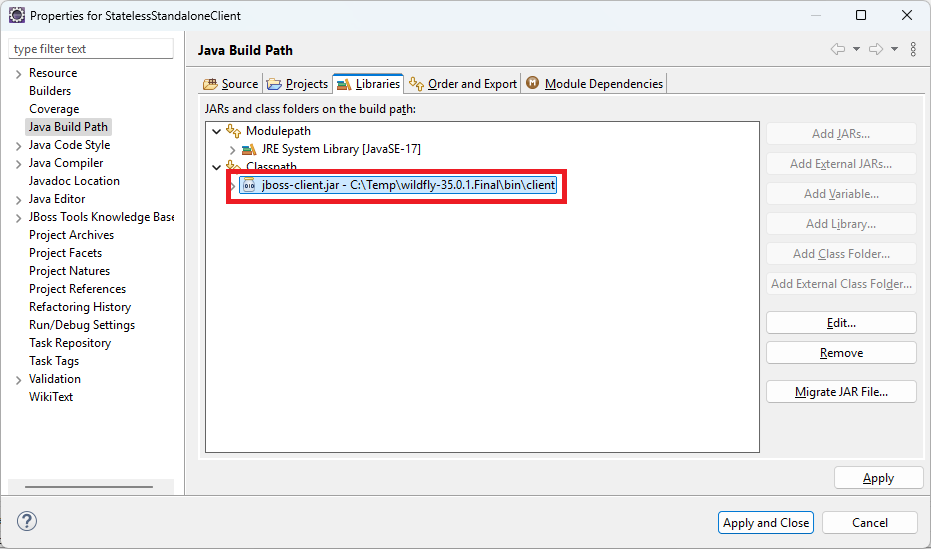Click the back navigation arrow icon
Screen dimensions: 931x549
coord(838,50)
